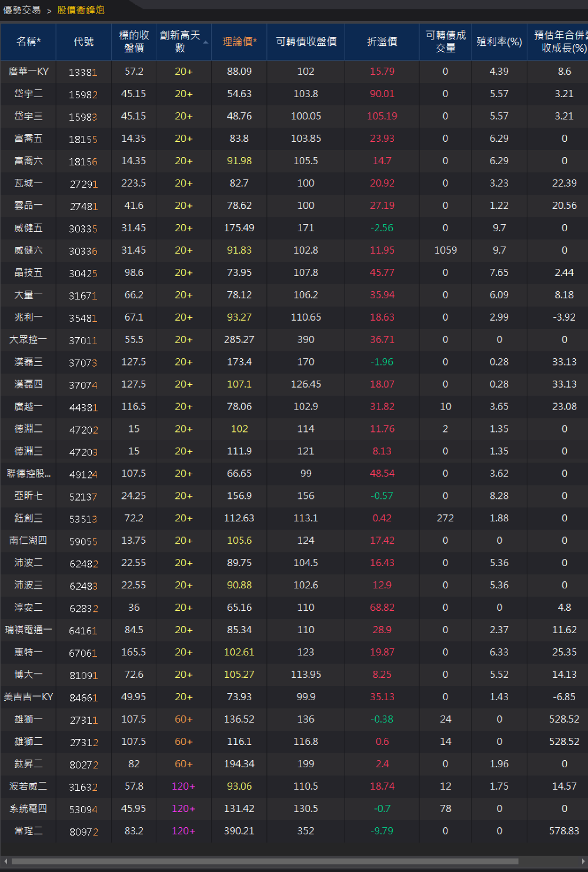Sort by 可轉債成交量 column header

pos(445,41)
